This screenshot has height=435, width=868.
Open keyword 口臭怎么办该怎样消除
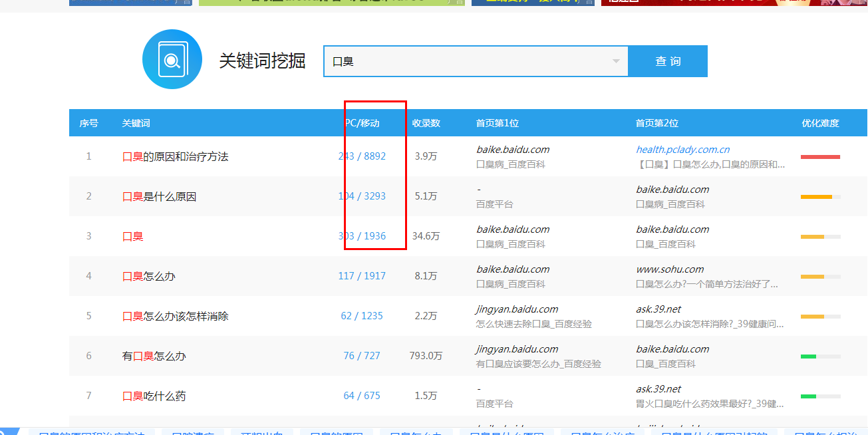click(176, 316)
